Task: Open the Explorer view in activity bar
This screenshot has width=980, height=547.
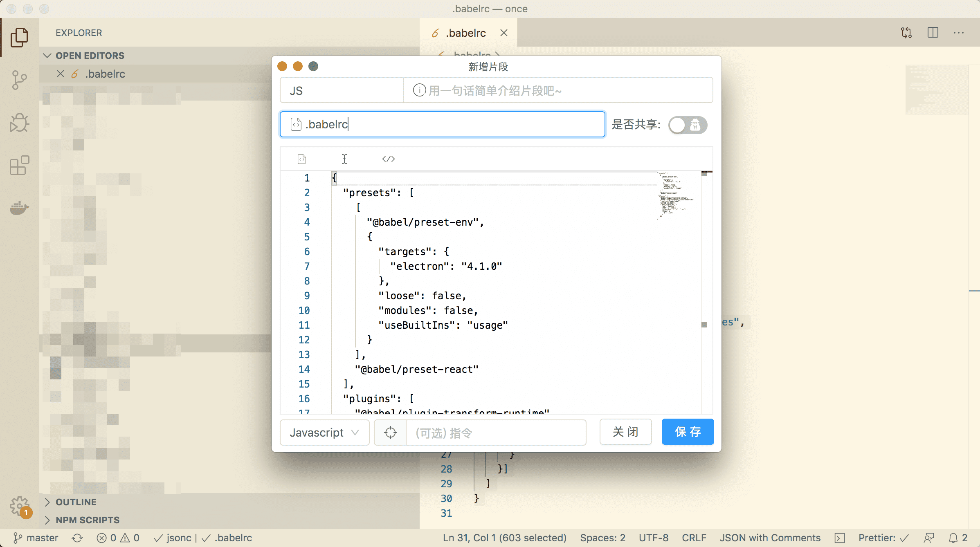Action: click(19, 38)
